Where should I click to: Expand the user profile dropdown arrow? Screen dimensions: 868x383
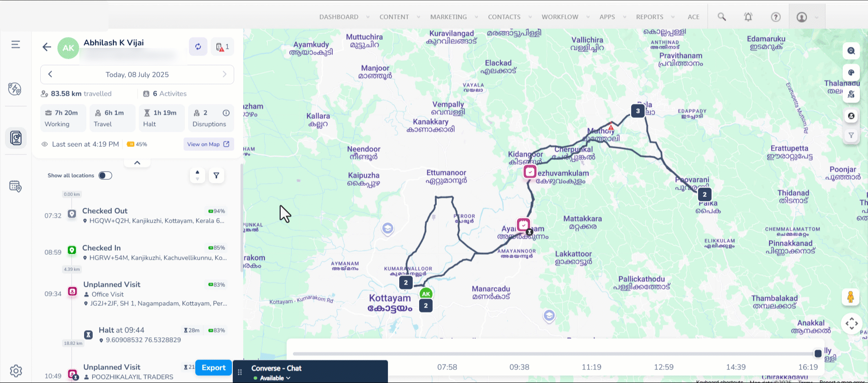tap(816, 18)
